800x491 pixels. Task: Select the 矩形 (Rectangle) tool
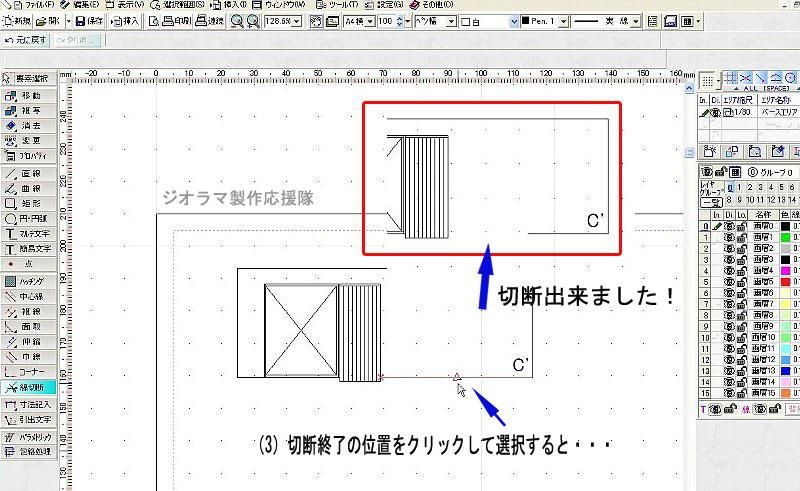pos(30,202)
